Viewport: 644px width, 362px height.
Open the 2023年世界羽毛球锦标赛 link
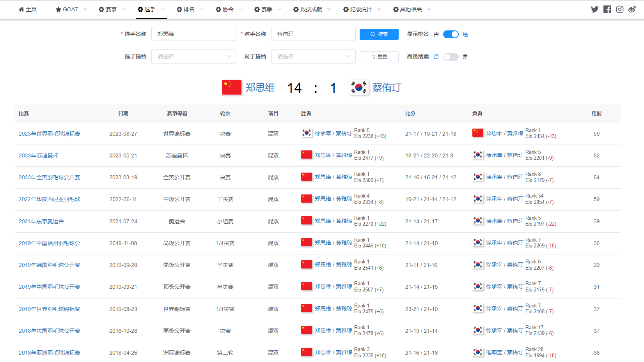50,134
